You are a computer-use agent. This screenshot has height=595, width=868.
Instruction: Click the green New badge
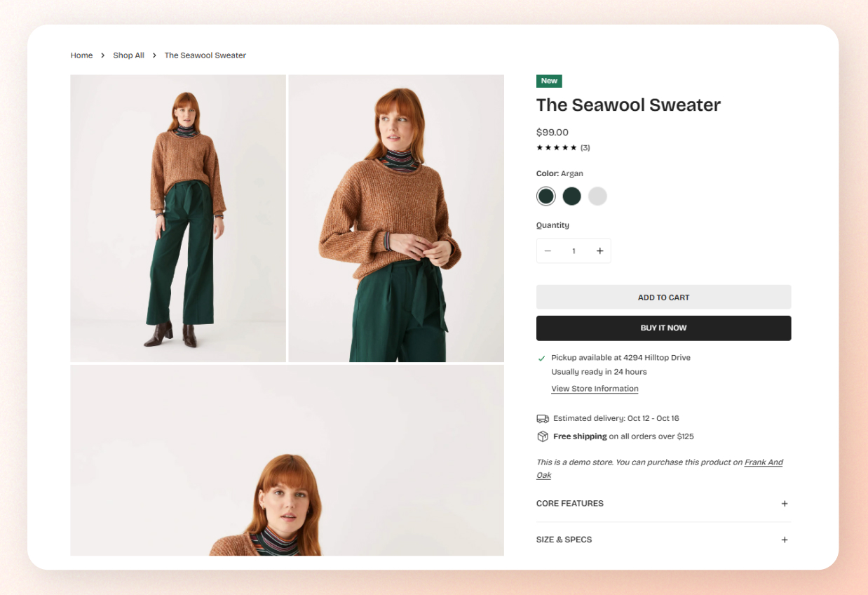[x=549, y=81]
